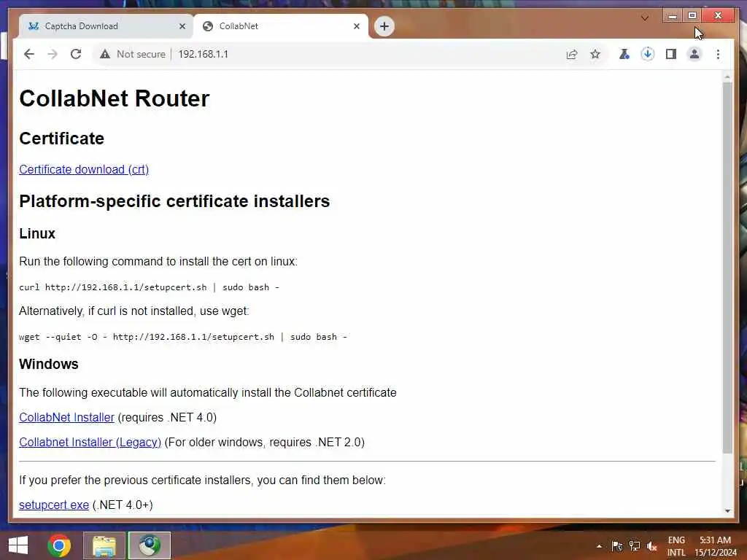Close the CollabNet tab
747x560 pixels.
point(356,26)
